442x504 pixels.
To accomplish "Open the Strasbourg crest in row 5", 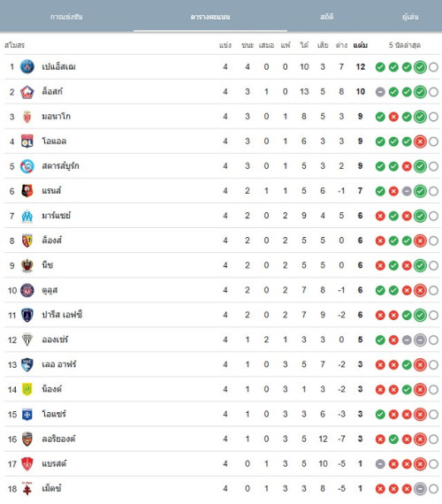I will (27, 166).
